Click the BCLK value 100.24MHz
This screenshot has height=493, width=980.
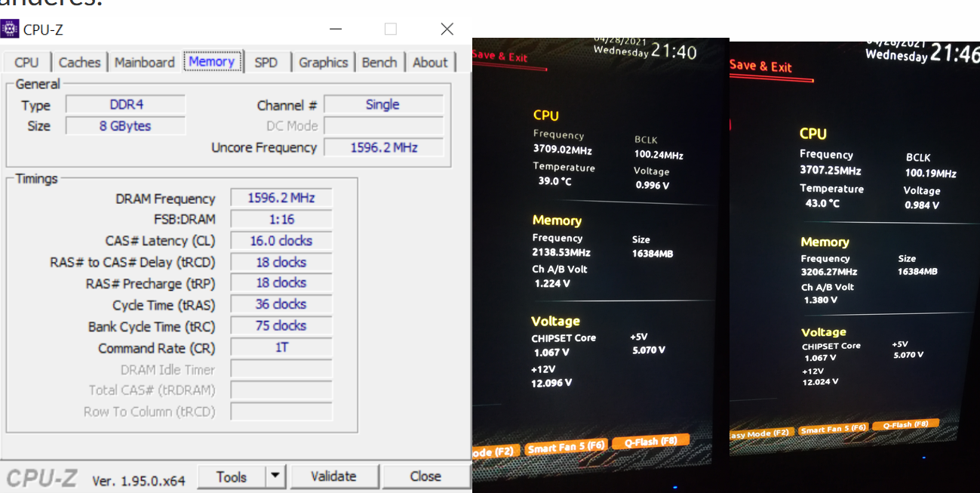[x=659, y=155]
